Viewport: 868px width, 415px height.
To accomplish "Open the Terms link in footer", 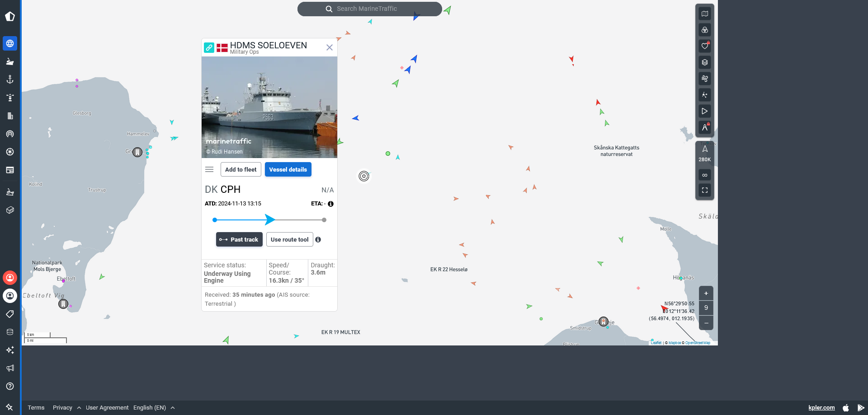I will pyautogui.click(x=36, y=407).
